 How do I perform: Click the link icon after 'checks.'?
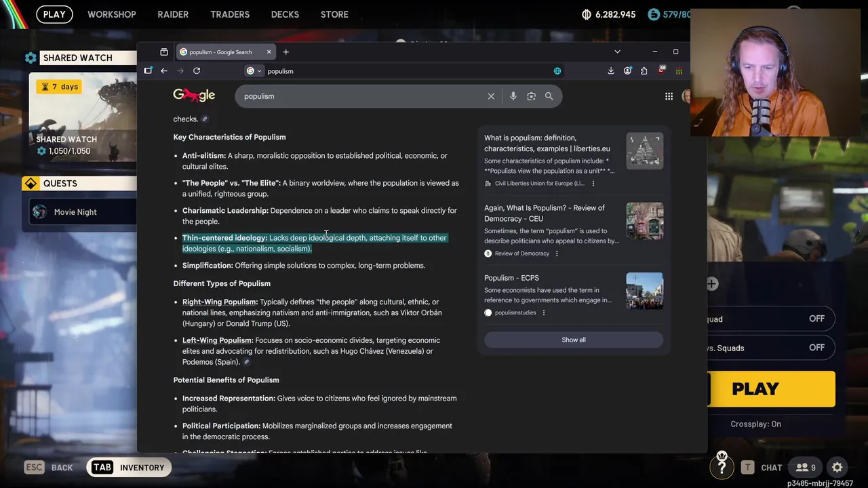(205, 119)
